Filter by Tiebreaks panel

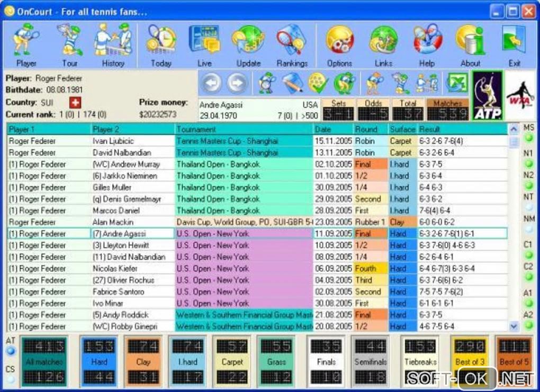[420, 361]
